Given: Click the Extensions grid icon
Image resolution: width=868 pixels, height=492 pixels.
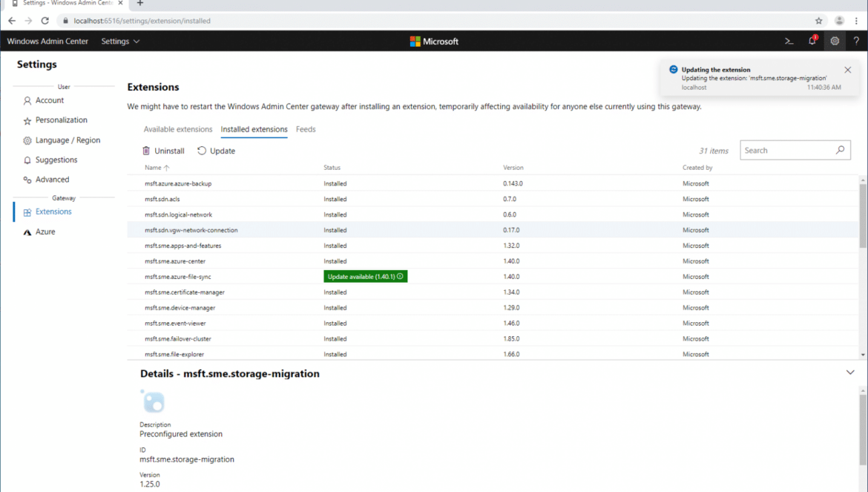Looking at the screenshot, I should tap(27, 212).
